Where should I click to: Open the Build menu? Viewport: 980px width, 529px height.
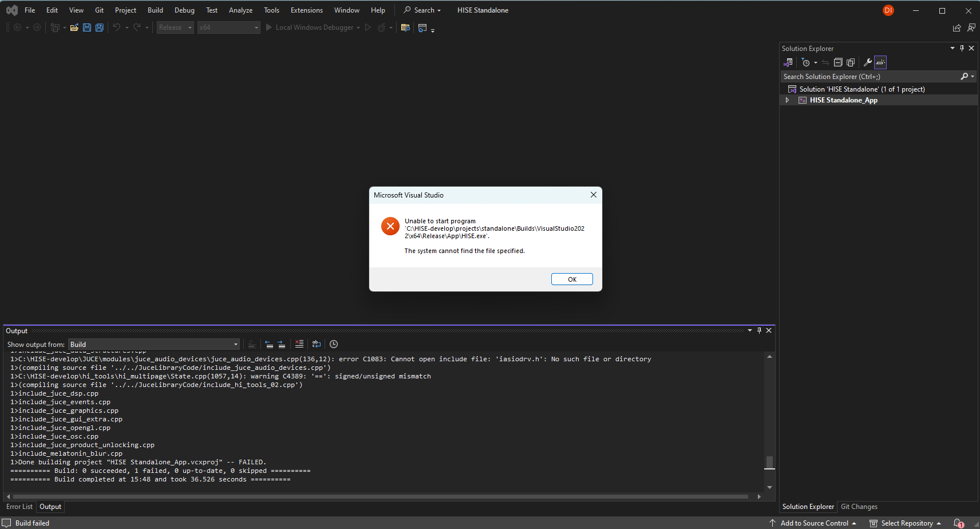[155, 10]
